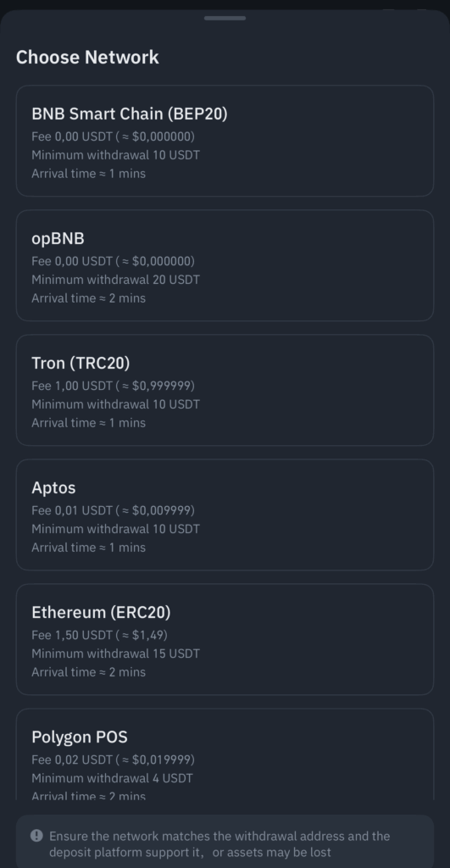Click BEP20 arrival time 1 mins
Image resolution: width=450 pixels, height=868 pixels.
tap(89, 173)
